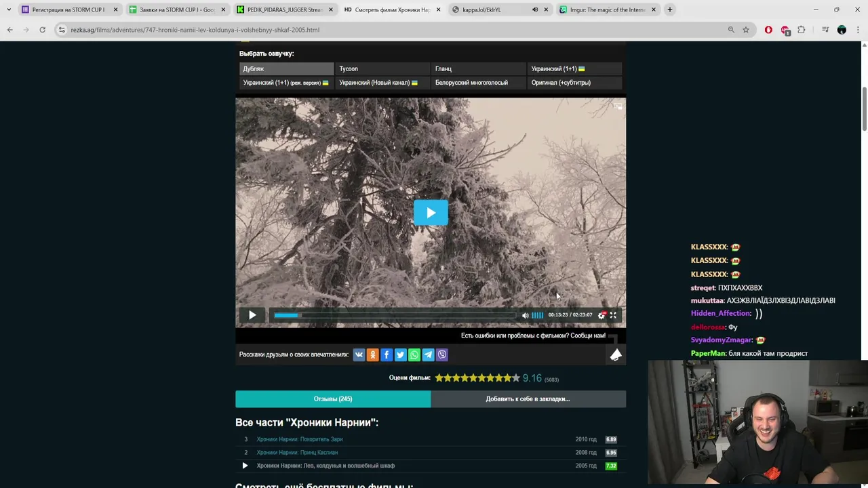This screenshot has width=868, height=488.
Task: Select Tycoon voiceover
Action: click(382, 68)
